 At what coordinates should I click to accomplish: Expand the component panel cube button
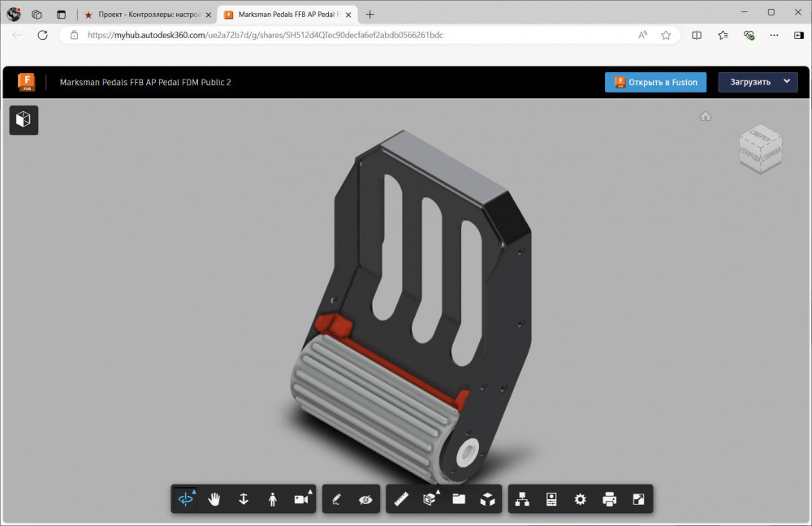tap(24, 120)
